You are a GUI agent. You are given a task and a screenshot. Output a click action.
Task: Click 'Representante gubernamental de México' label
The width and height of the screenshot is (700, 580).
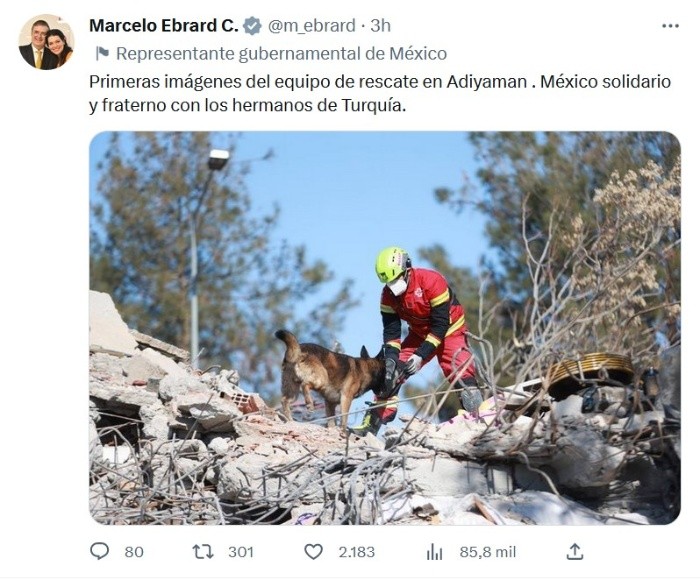click(281, 54)
